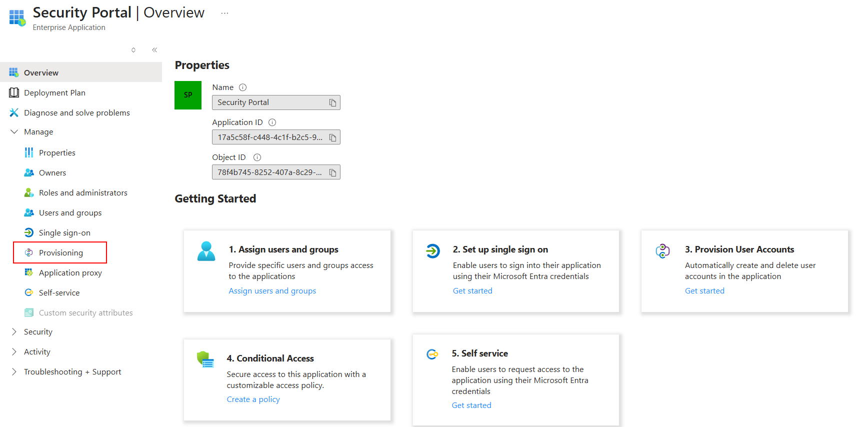This screenshot has height=427, width=868.
Task: Expand the Troubleshooting + Support chevron
Action: tap(14, 371)
